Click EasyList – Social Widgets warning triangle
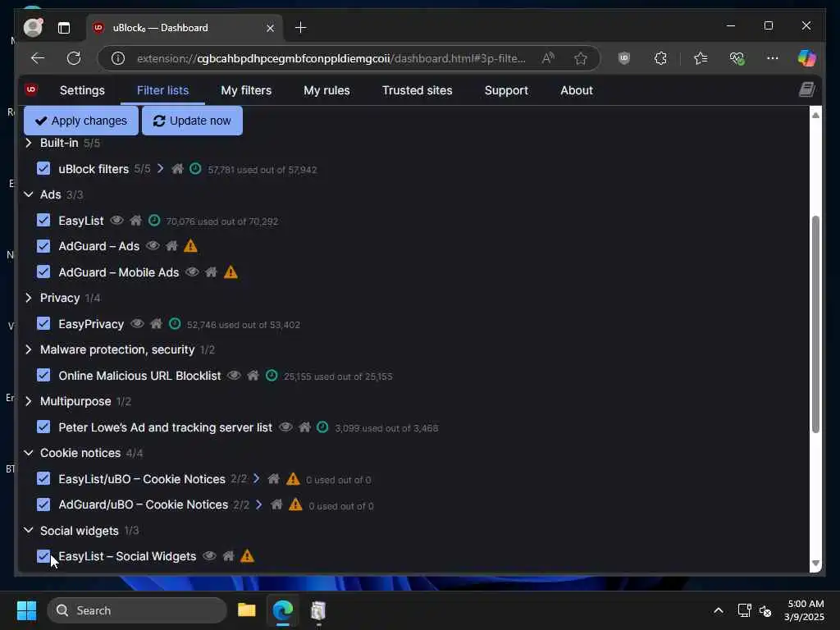This screenshot has width=840, height=630. click(247, 556)
